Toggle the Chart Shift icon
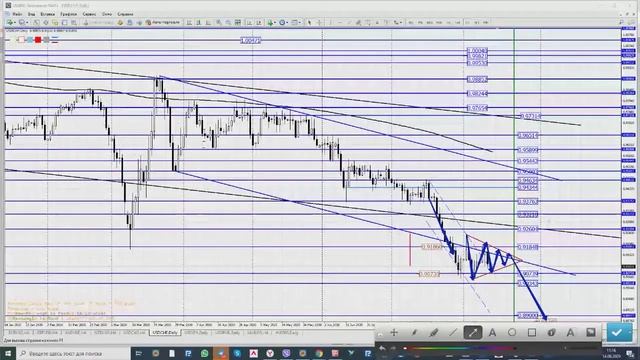This screenshot has height=360, width=640. point(258,22)
